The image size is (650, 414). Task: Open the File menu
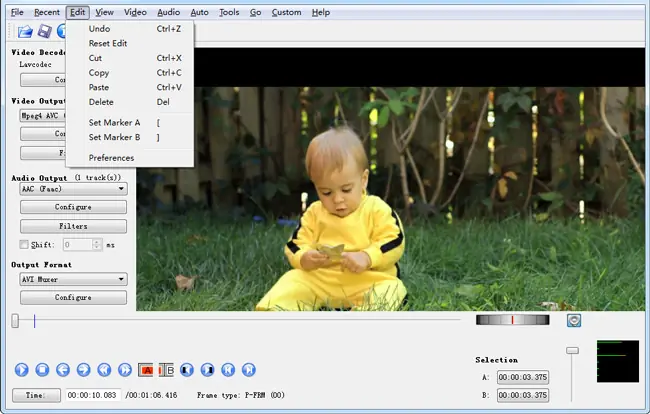(17, 12)
